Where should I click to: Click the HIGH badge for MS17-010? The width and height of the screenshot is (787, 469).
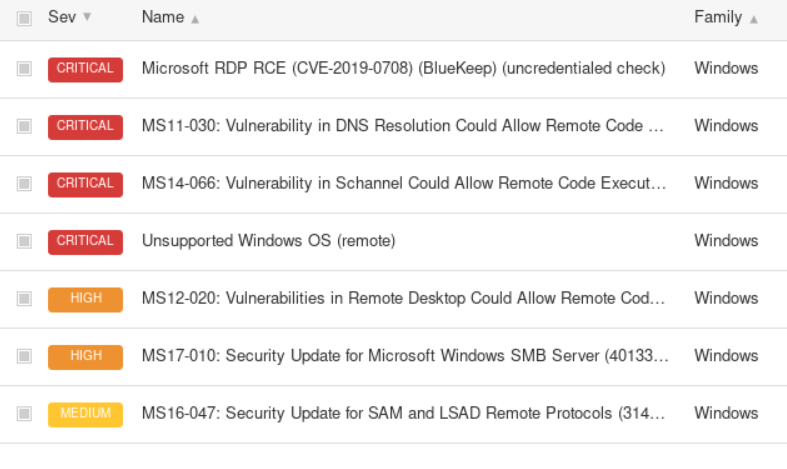tap(85, 356)
